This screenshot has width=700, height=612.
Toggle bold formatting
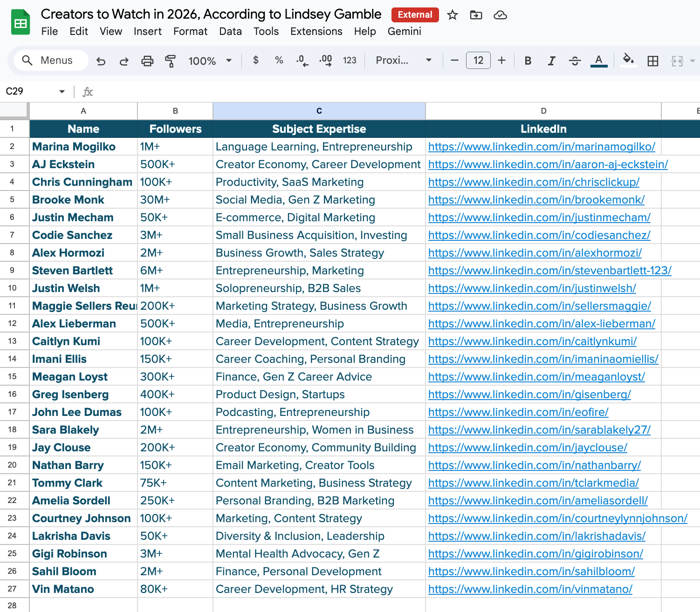528,61
